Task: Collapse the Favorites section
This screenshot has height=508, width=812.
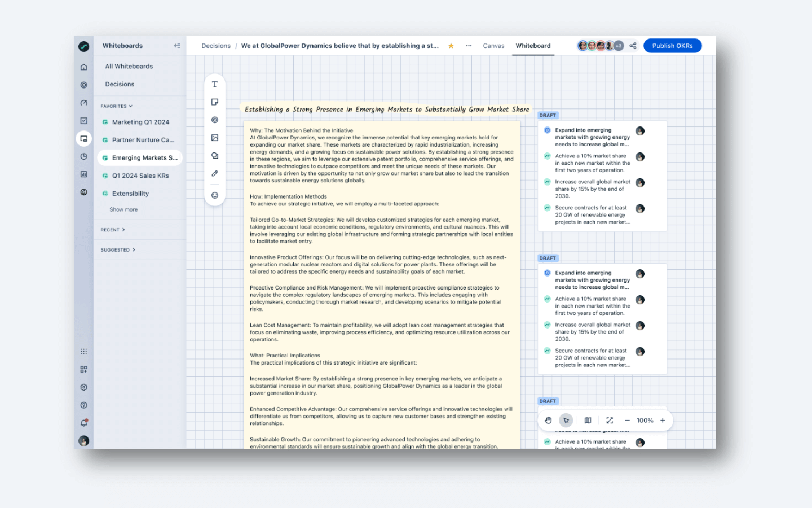Action: [x=117, y=106]
